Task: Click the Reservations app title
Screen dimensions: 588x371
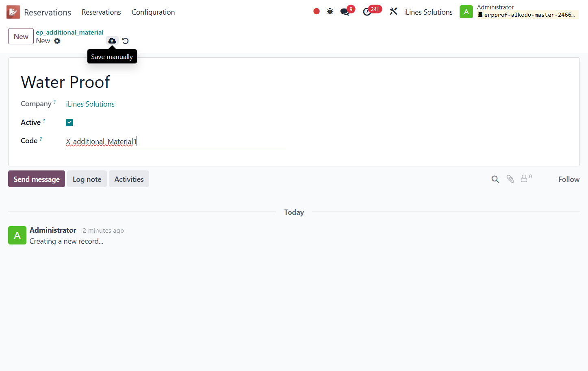Action: click(x=48, y=13)
